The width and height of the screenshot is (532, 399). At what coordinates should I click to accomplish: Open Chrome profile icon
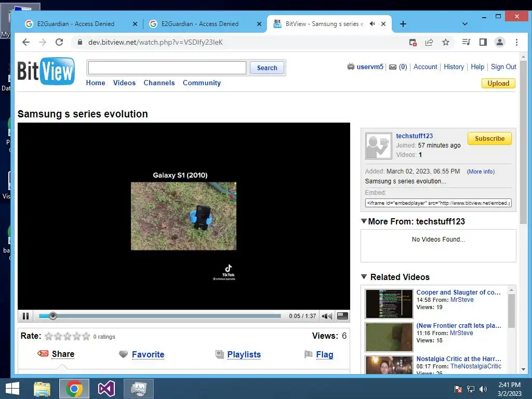(x=499, y=42)
